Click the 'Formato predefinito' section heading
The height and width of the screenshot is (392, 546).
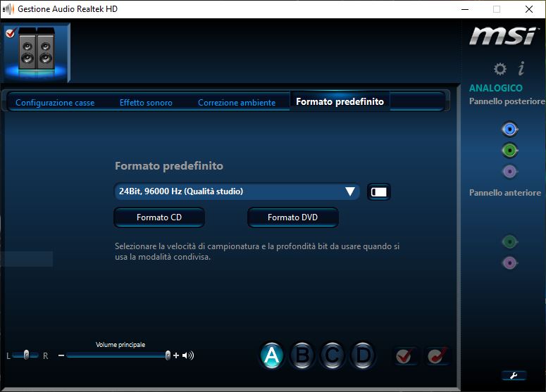[x=169, y=165]
